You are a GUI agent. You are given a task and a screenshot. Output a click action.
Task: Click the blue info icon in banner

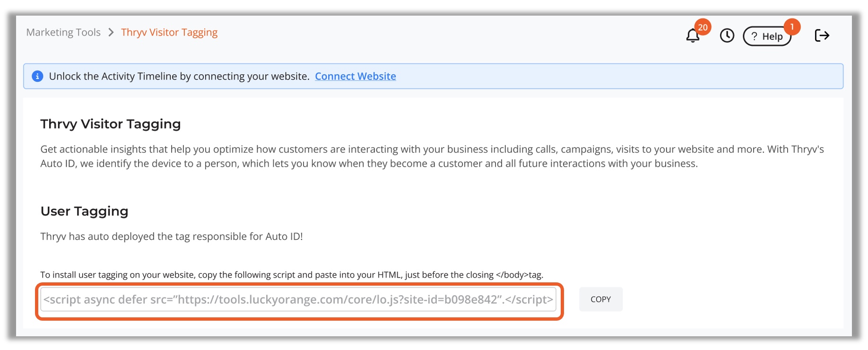pos(37,76)
